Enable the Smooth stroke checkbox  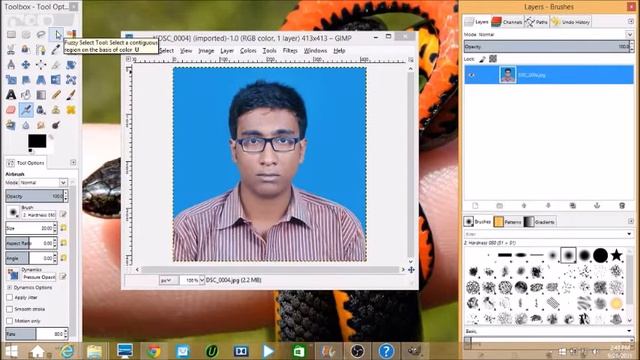coord(9,309)
